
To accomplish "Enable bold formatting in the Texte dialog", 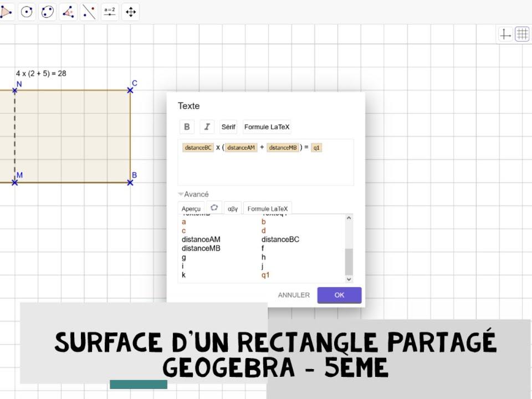I will tap(187, 126).
